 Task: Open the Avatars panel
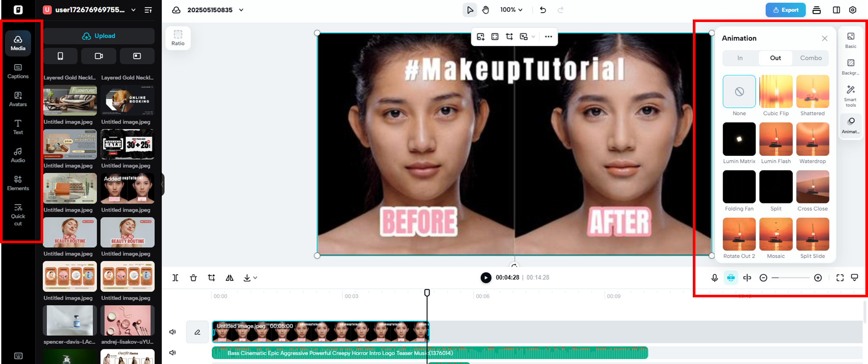18,99
